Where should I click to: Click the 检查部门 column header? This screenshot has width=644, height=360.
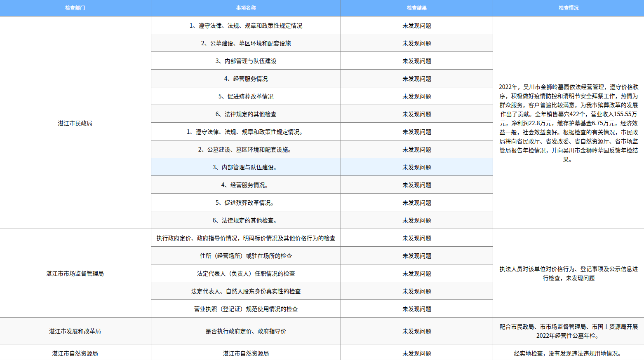click(75, 7)
